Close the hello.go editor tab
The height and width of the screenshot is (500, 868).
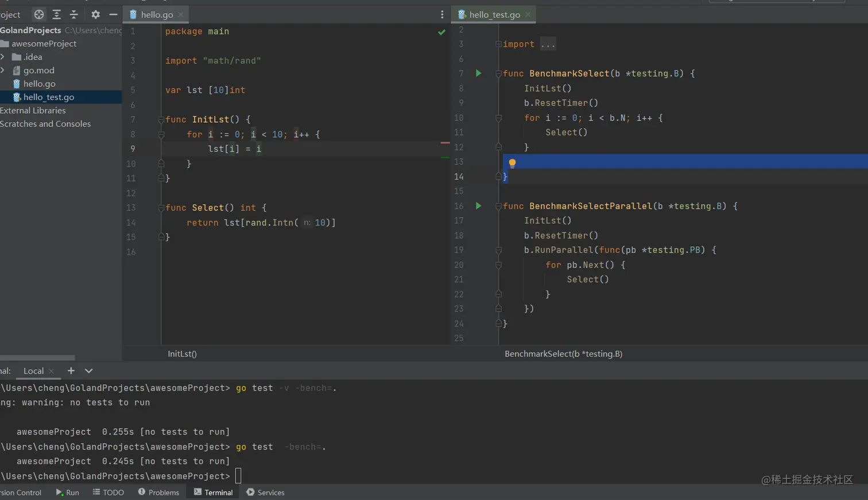[x=181, y=14]
